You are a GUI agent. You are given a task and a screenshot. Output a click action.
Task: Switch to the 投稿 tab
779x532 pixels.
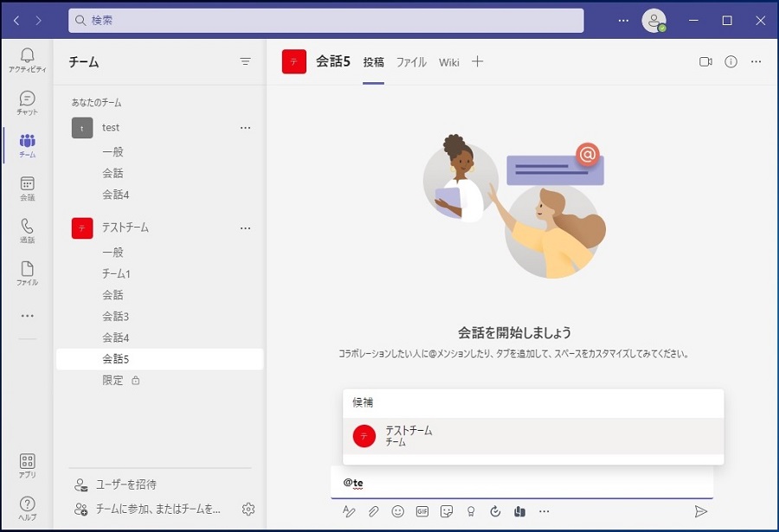(x=374, y=62)
